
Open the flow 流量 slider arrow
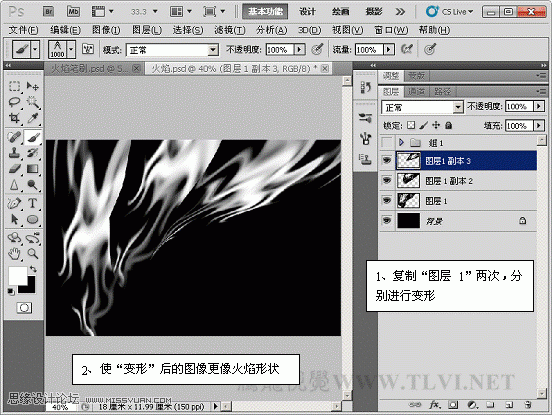point(389,49)
